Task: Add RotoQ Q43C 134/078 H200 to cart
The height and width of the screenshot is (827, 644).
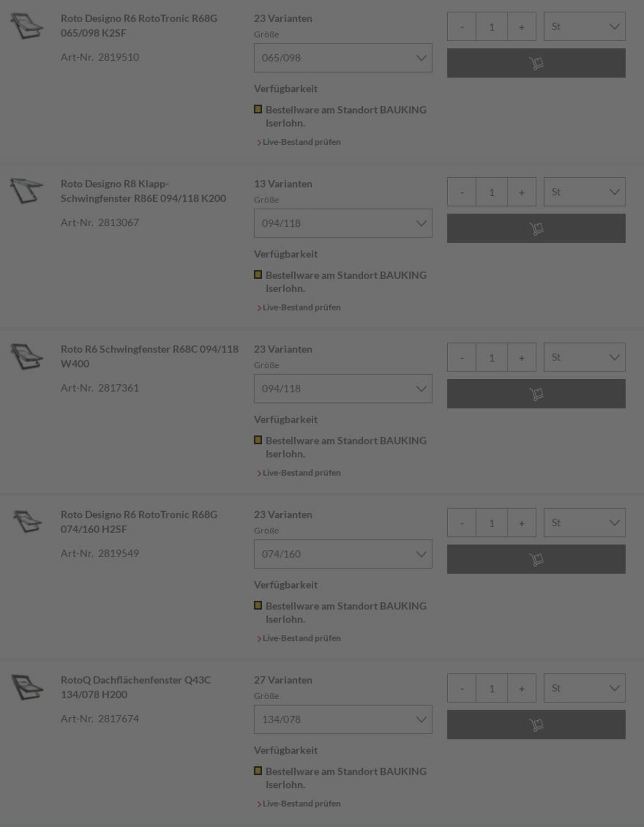Action: point(536,724)
